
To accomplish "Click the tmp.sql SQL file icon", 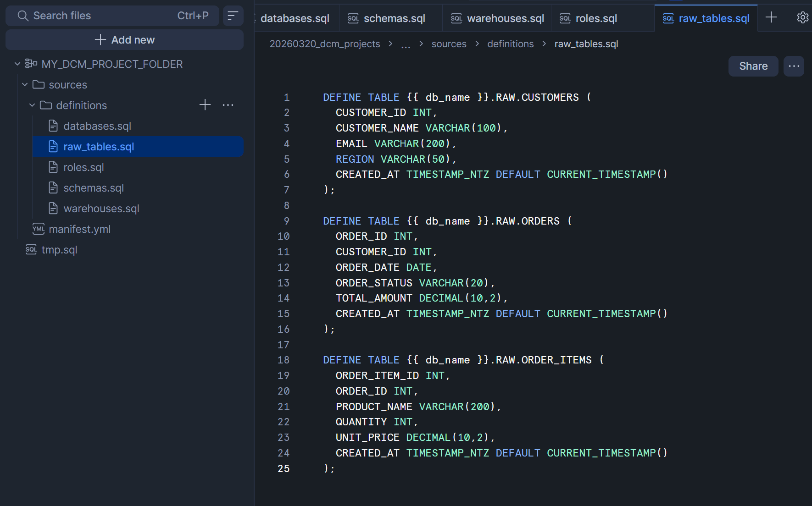I will 31,249.
